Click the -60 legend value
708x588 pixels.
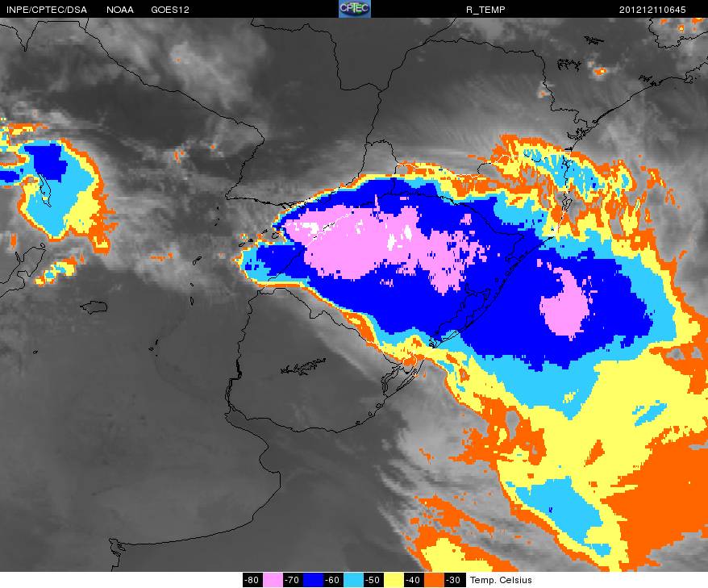tap(333, 580)
